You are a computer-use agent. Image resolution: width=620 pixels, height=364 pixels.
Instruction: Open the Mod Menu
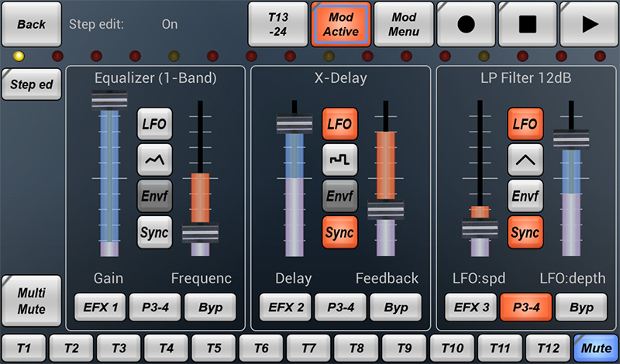point(404,23)
